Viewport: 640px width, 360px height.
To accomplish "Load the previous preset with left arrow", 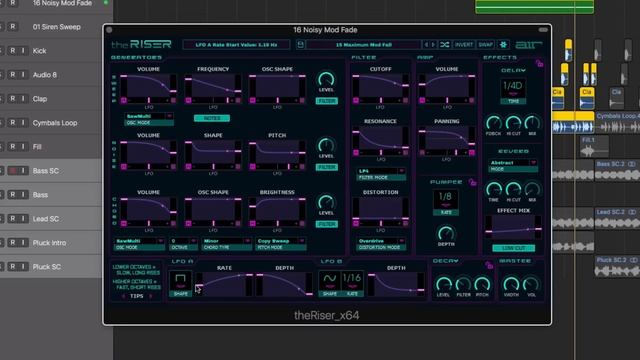I will tap(426, 44).
